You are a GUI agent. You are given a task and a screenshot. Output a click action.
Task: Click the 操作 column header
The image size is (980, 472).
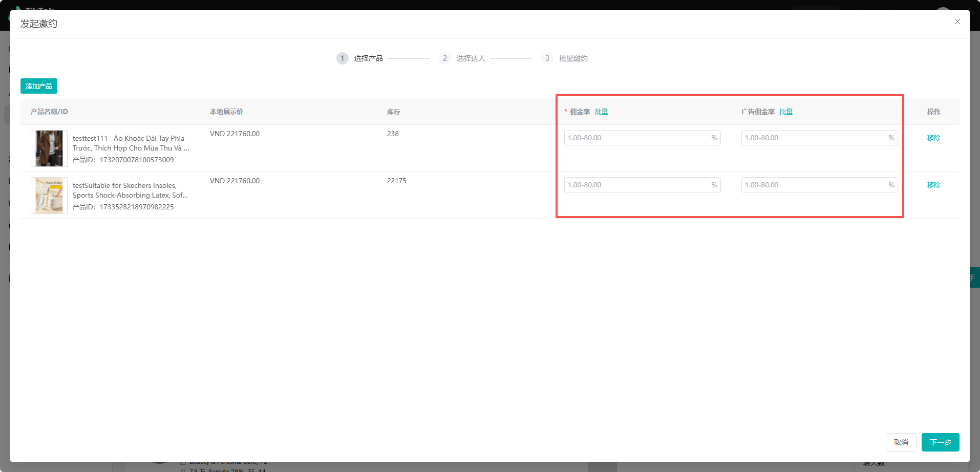(934, 112)
